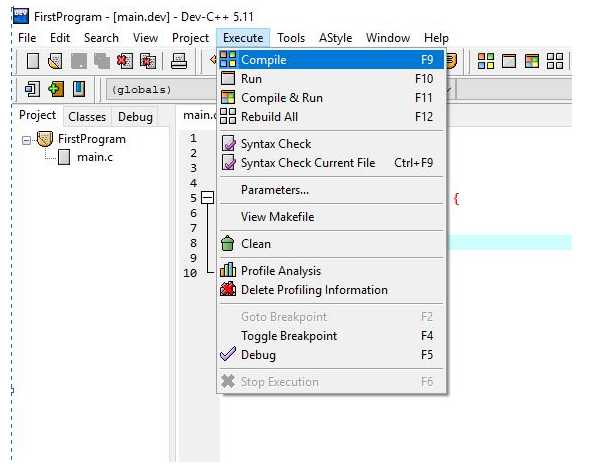Click the greyed Stop Execution entry
The image size is (589, 476).
pos(332,382)
